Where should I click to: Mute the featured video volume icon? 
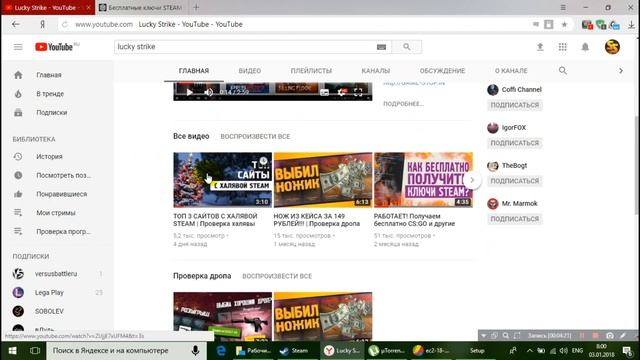(x=209, y=93)
